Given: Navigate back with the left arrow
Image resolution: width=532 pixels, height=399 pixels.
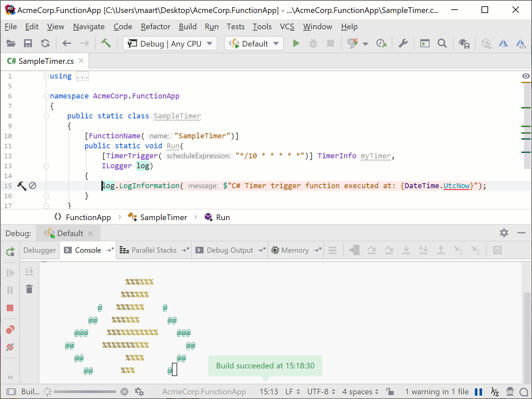Looking at the screenshot, I should click(67, 44).
